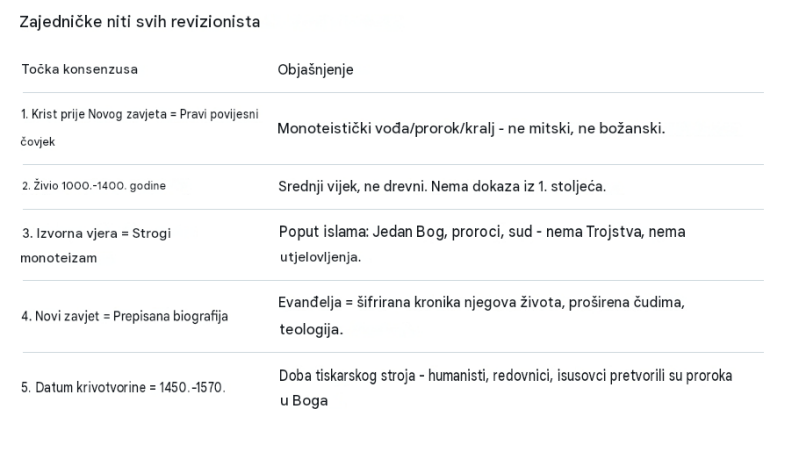Click the 'Monoteistički vođa/prorok/kralj' explanation text
The height and width of the screenshot is (452, 799).
(471, 128)
